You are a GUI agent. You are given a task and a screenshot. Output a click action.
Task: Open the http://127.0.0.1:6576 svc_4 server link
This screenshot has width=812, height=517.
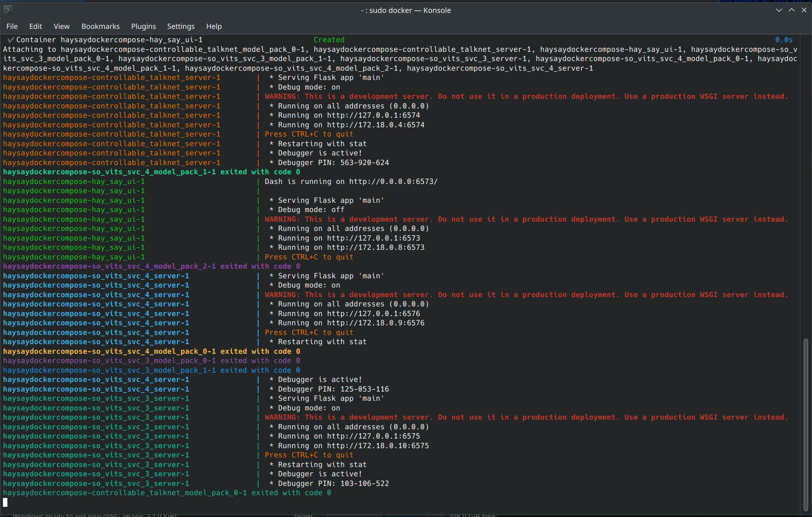click(x=373, y=314)
